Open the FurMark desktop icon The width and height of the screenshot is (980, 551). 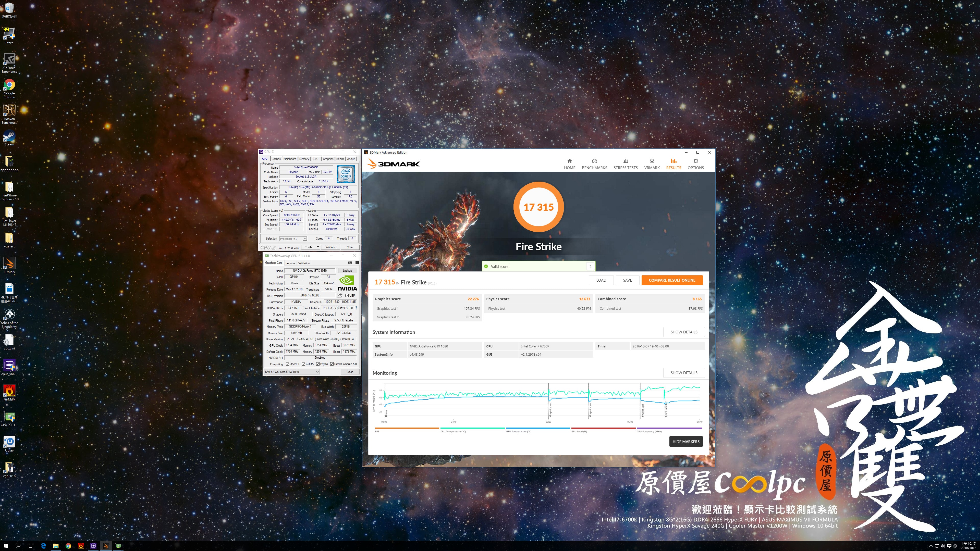tap(9, 392)
